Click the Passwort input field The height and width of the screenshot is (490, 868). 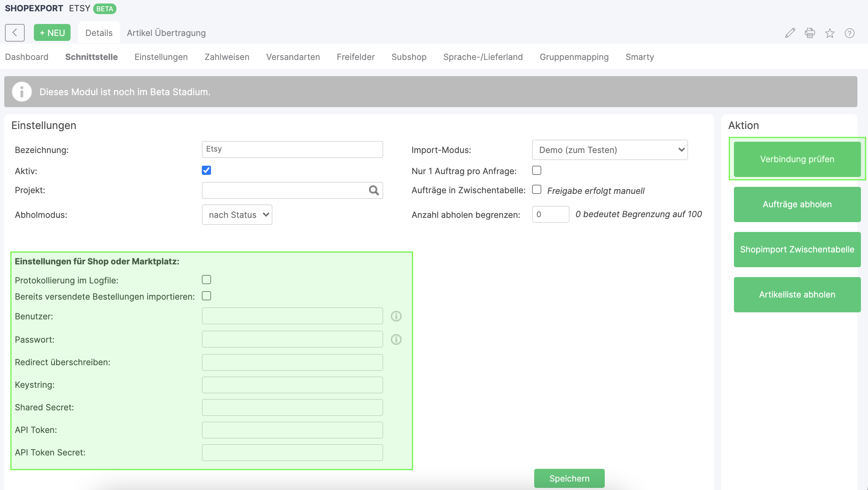293,339
